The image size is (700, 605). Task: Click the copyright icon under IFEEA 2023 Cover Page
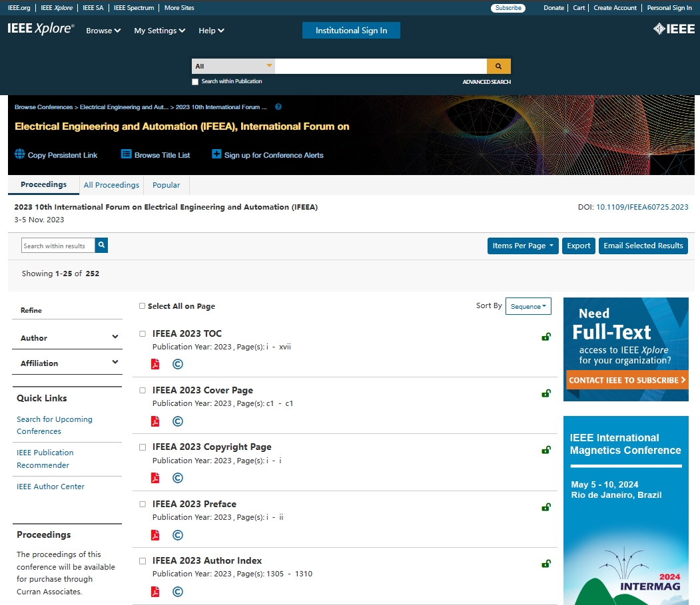[x=178, y=421]
